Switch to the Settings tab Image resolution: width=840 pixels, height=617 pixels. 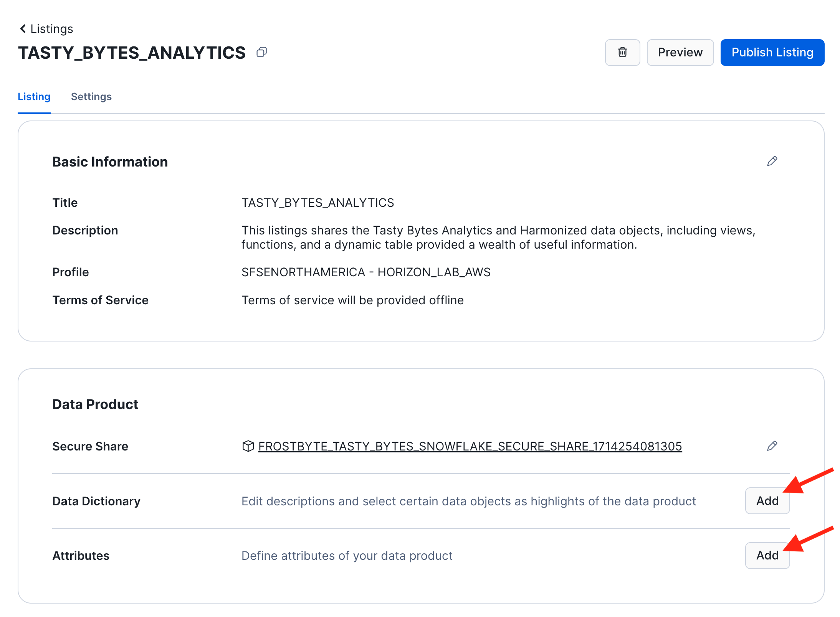click(x=91, y=97)
